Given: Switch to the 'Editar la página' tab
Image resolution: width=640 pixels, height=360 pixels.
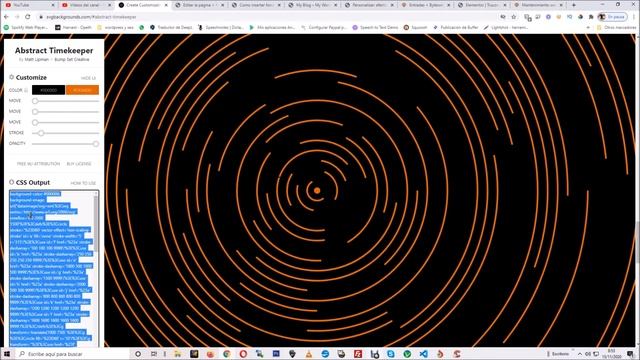Looking at the screenshot, I should click(x=199, y=5).
